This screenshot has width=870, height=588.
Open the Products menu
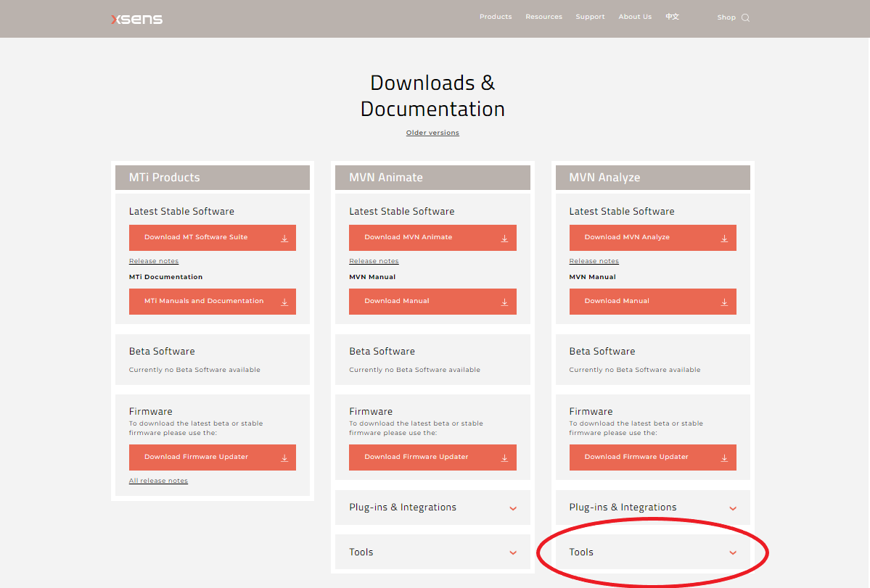[496, 17]
